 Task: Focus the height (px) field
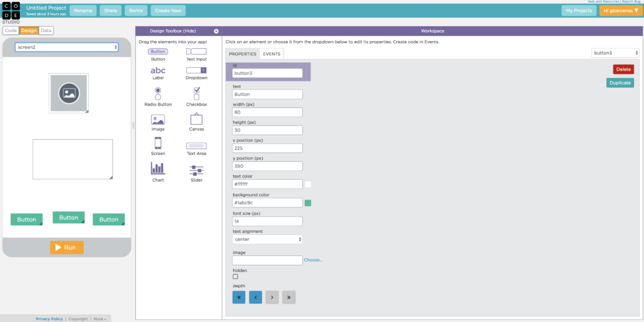268,130
